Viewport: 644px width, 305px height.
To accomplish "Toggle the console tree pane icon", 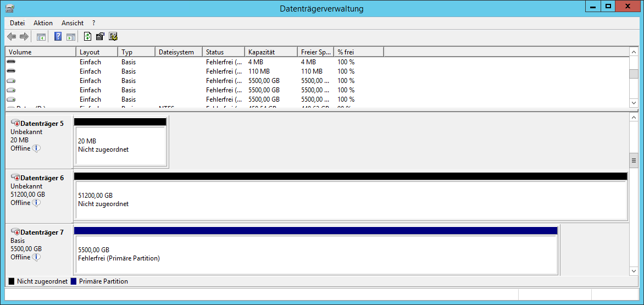I will (41, 37).
